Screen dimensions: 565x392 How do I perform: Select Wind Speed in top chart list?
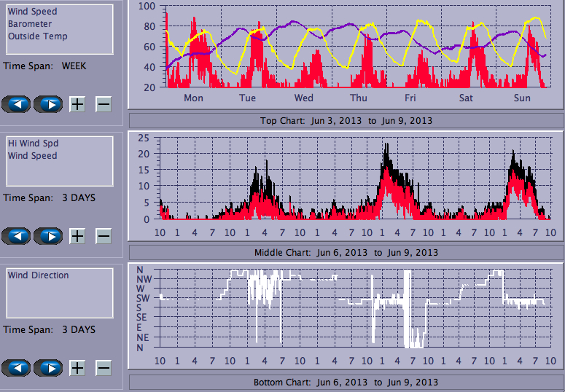pos(32,12)
